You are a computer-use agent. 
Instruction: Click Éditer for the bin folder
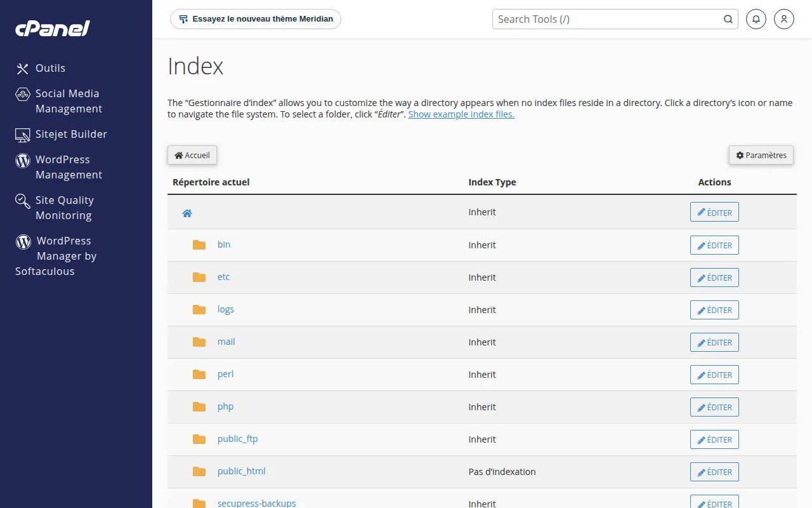[714, 245]
